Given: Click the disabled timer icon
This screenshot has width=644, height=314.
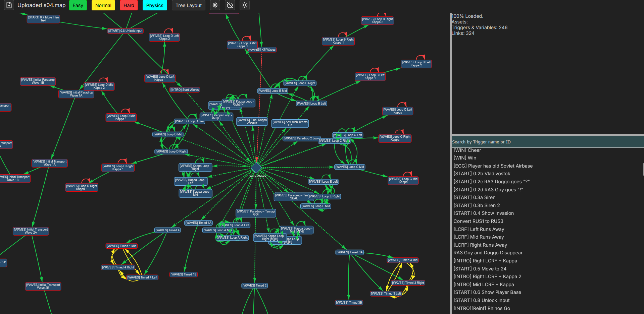Looking at the screenshot, I should pos(230,5).
